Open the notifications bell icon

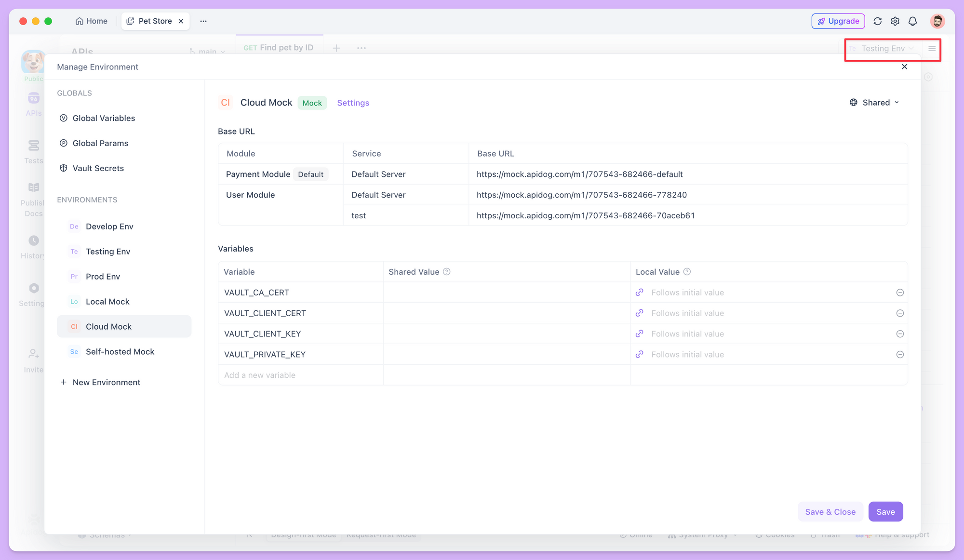912,21
